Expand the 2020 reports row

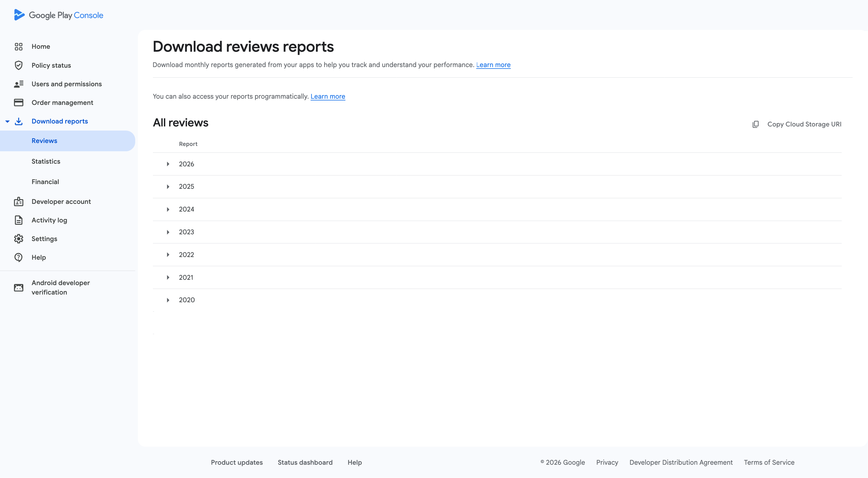[x=168, y=300]
